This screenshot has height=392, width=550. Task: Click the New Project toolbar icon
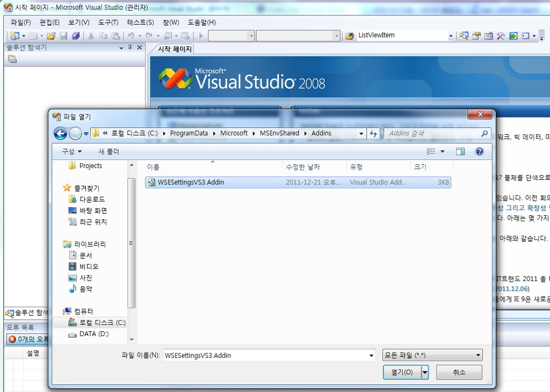15,35
